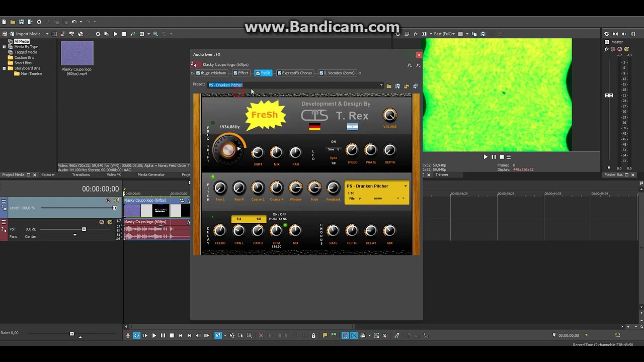Play the video preview window
Viewport: 644px width, 362px height.
(x=486, y=157)
